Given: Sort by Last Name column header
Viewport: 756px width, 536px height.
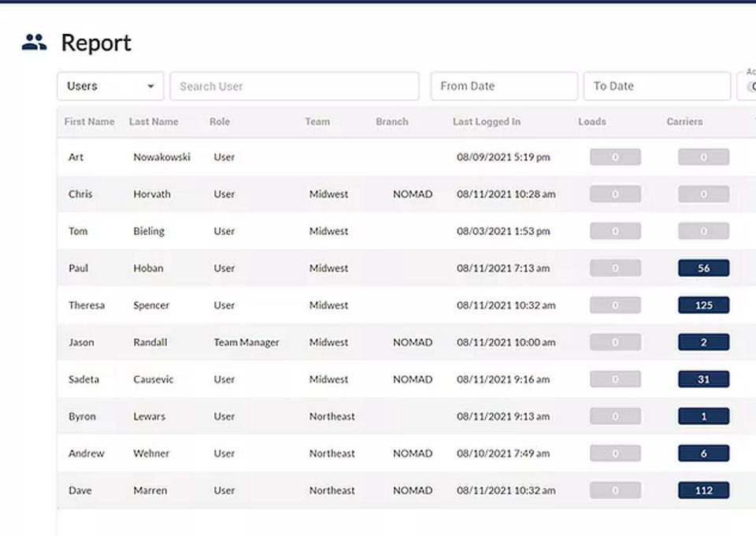Looking at the screenshot, I should [154, 121].
